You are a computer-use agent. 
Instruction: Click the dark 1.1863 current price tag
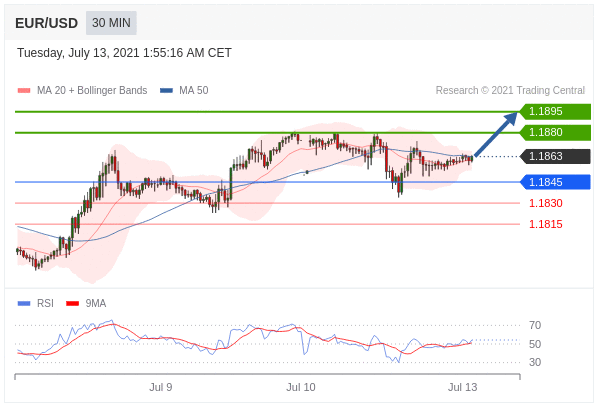[x=555, y=156]
